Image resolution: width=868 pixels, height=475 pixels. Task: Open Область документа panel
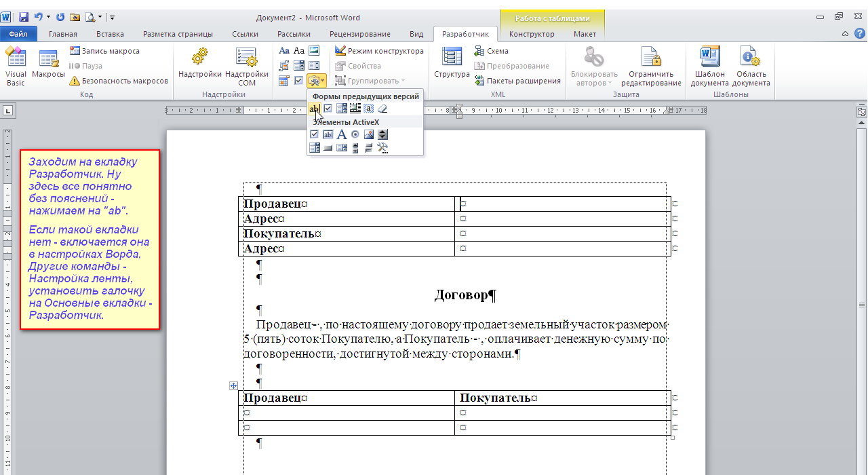[x=751, y=66]
